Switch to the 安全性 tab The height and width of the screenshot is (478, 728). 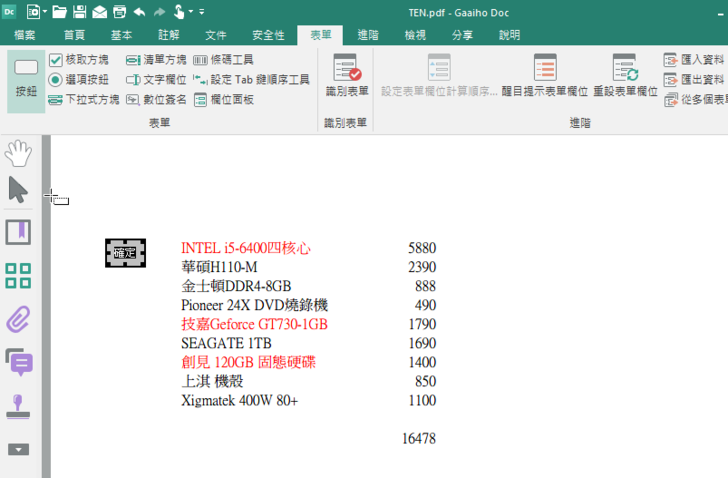click(x=268, y=35)
